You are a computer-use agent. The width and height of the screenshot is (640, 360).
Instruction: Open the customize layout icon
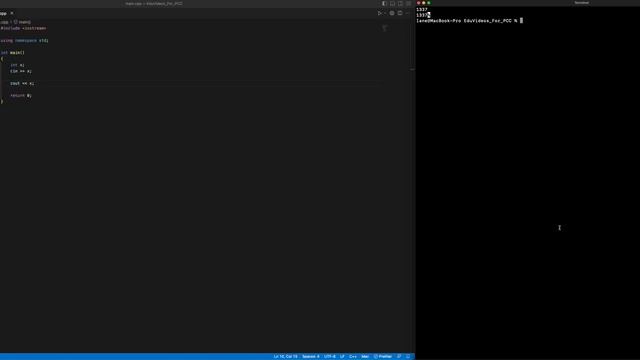tap(408, 3)
